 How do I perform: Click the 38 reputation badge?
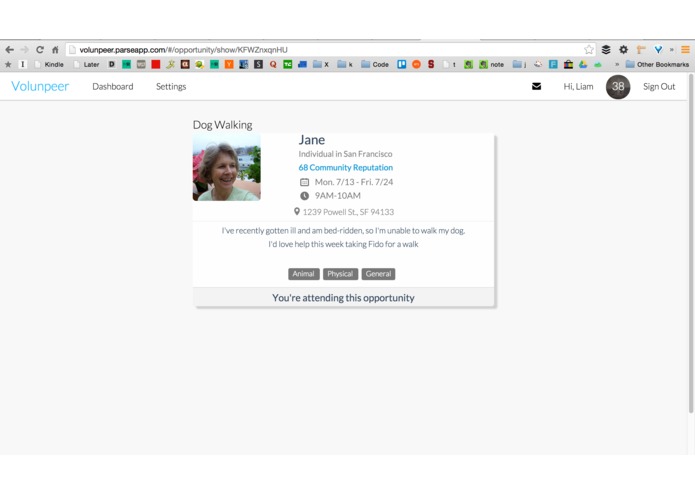tap(618, 87)
